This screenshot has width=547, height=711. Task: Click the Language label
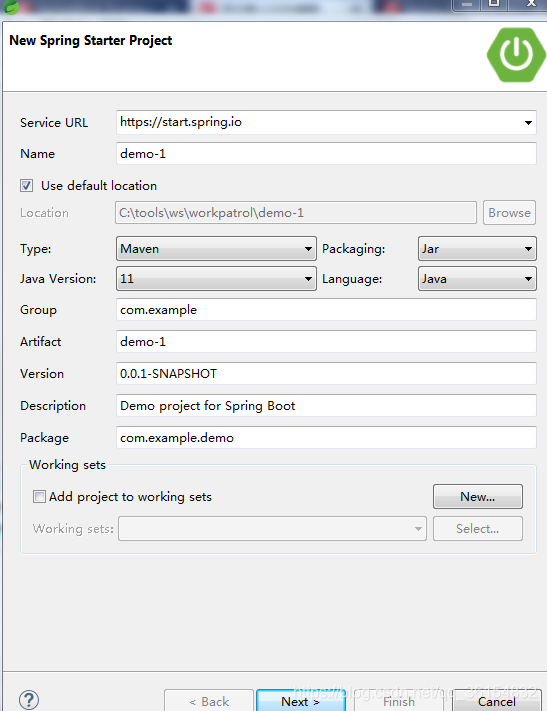tap(352, 279)
